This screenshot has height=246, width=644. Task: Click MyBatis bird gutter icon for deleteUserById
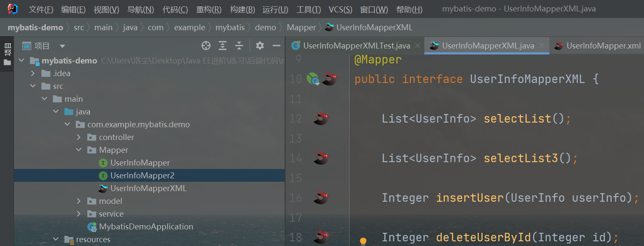(x=322, y=237)
